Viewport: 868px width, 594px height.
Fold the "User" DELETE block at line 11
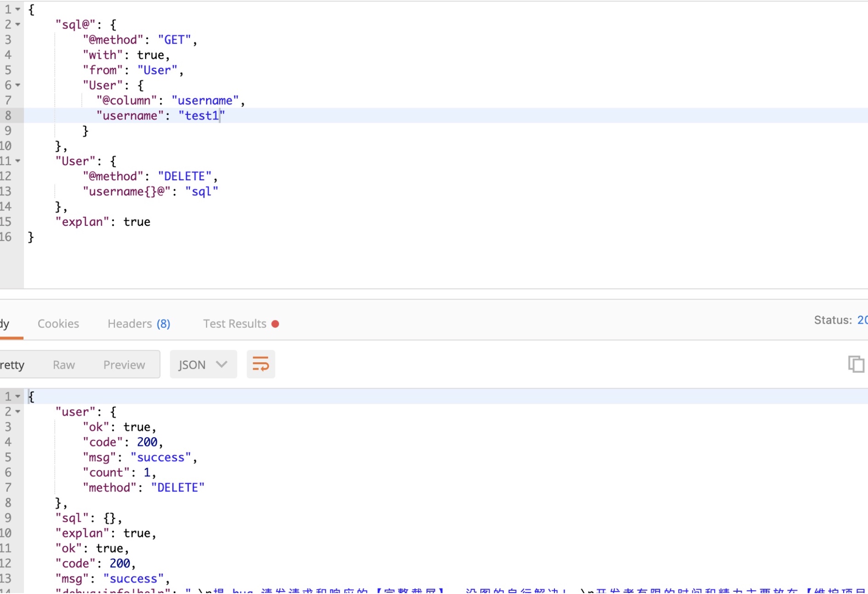[x=18, y=161]
